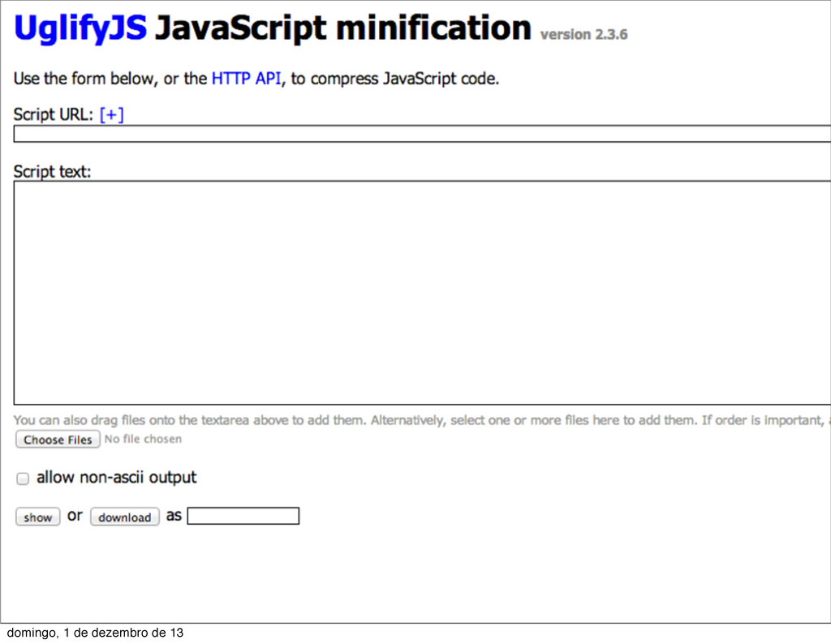Click 'JavaScript minification' heading text

(343, 28)
